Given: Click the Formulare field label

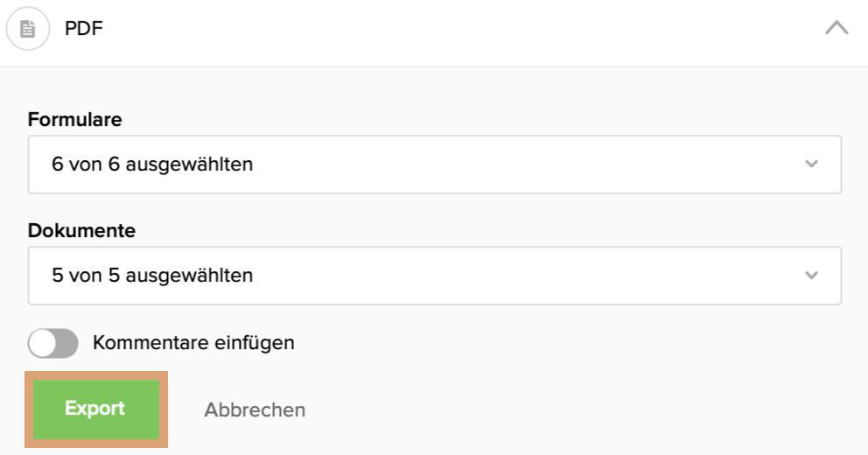Looking at the screenshot, I should pos(74,120).
